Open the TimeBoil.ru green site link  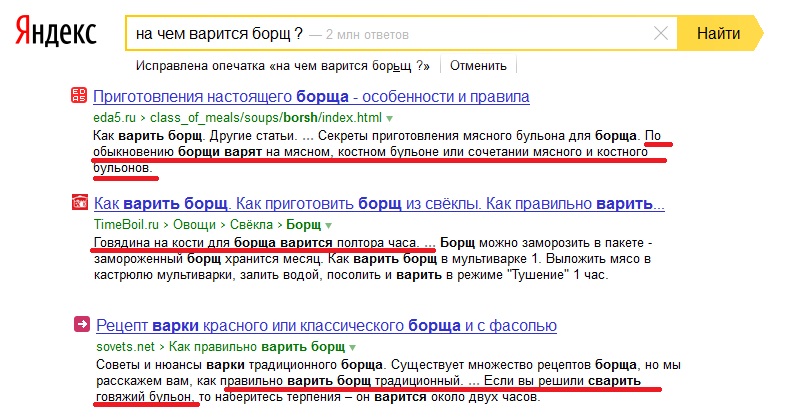pyautogui.click(x=126, y=225)
